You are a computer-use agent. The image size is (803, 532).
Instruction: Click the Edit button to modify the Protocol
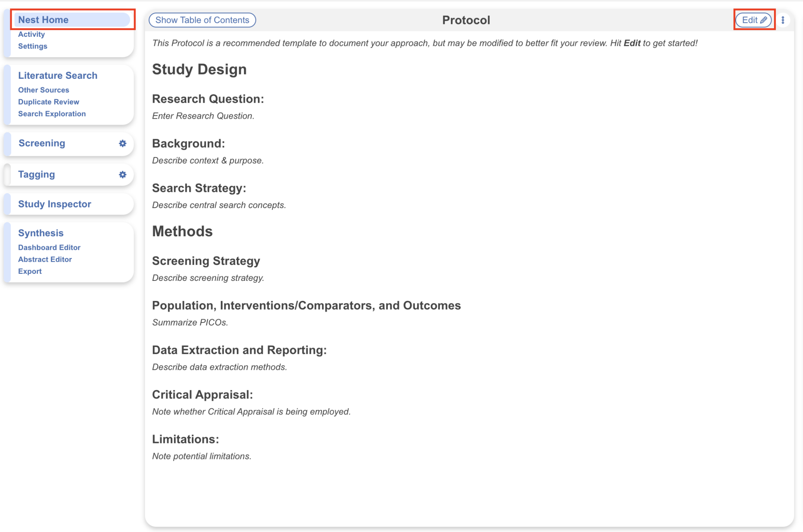coord(753,20)
